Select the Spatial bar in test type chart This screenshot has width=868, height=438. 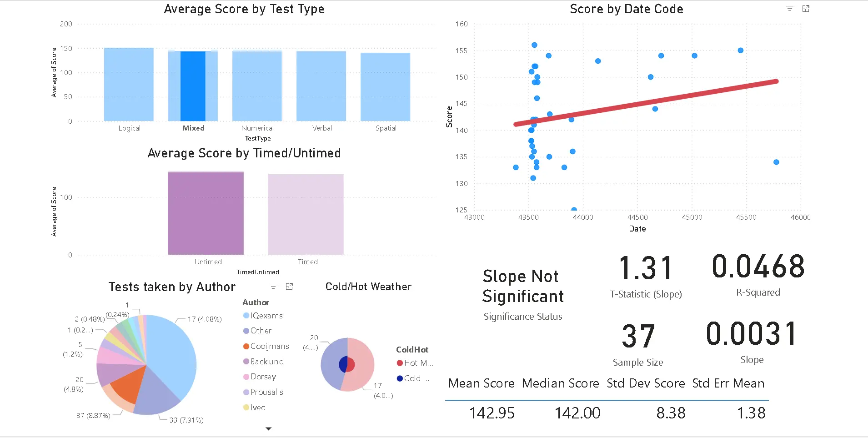tap(385, 87)
